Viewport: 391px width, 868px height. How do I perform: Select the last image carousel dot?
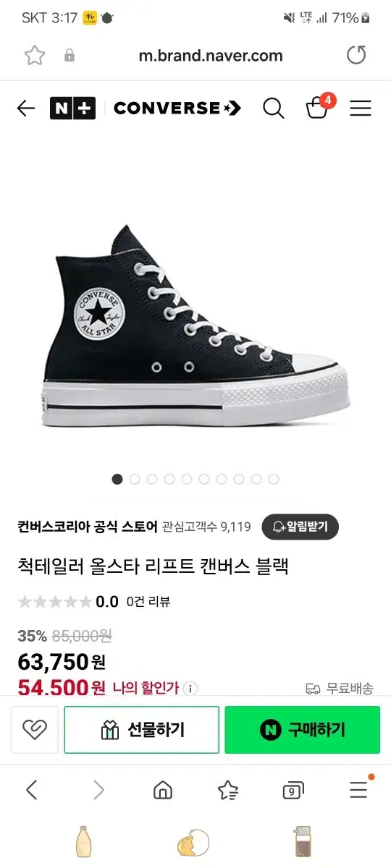coord(274,479)
